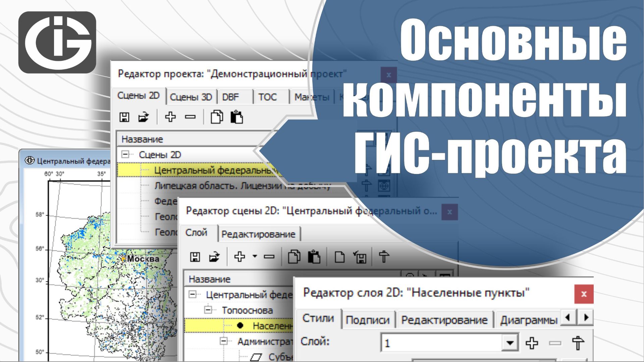
Task: Open the TOC tab
Action: tap(267, 97)
